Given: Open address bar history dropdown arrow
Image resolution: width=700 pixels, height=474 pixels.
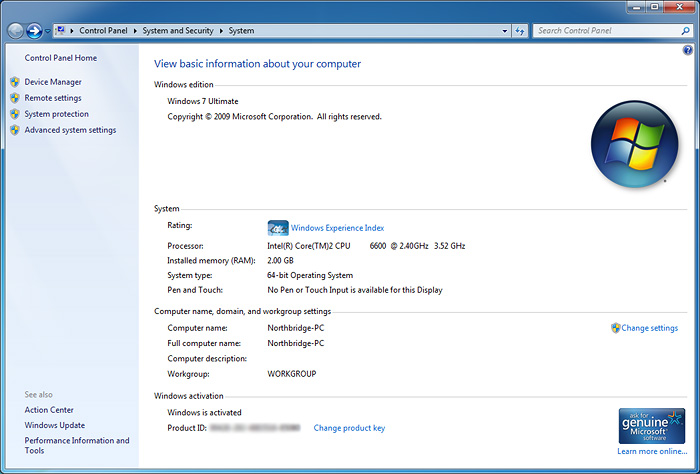Looking at the screenshot, I should (504, 31).
